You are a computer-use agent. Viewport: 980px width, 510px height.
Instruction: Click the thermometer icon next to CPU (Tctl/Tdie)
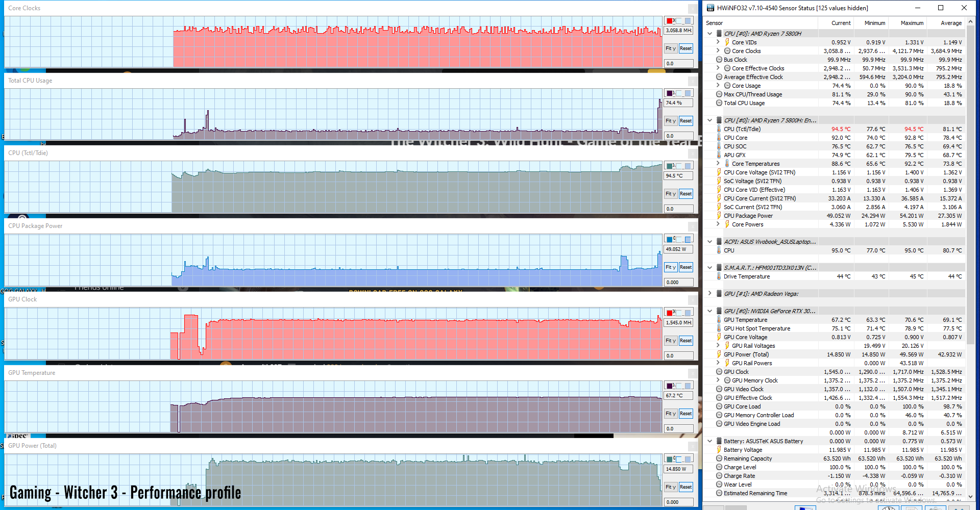click(x=719, y=129)
